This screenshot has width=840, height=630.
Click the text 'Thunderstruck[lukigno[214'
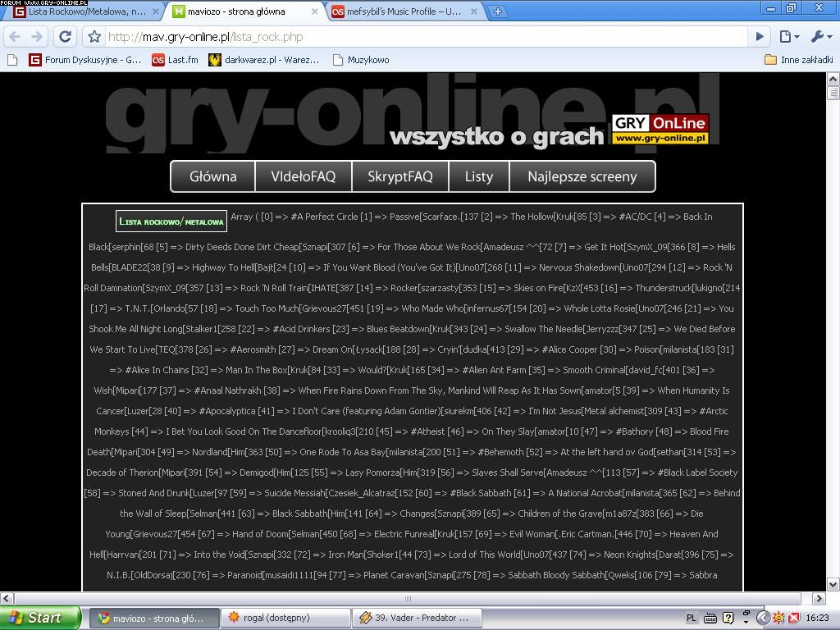click(x=687, y=288)
